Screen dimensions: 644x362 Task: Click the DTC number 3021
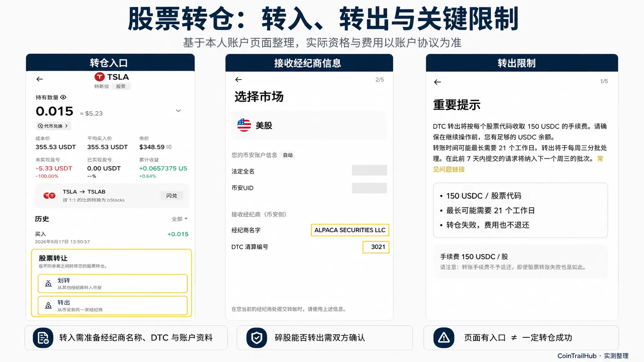376,247
